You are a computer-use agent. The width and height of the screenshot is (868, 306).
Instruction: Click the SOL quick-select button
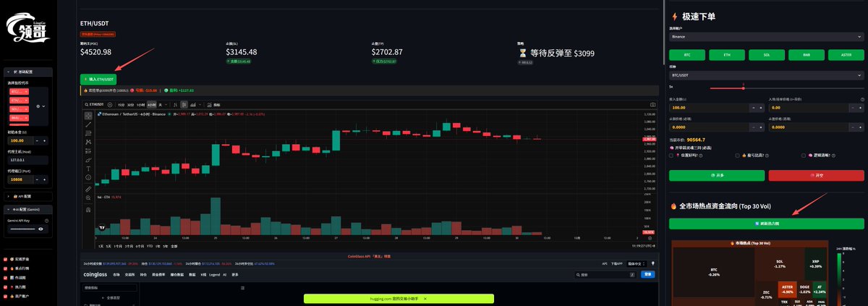pyautogui.click(x=767, y=55)
